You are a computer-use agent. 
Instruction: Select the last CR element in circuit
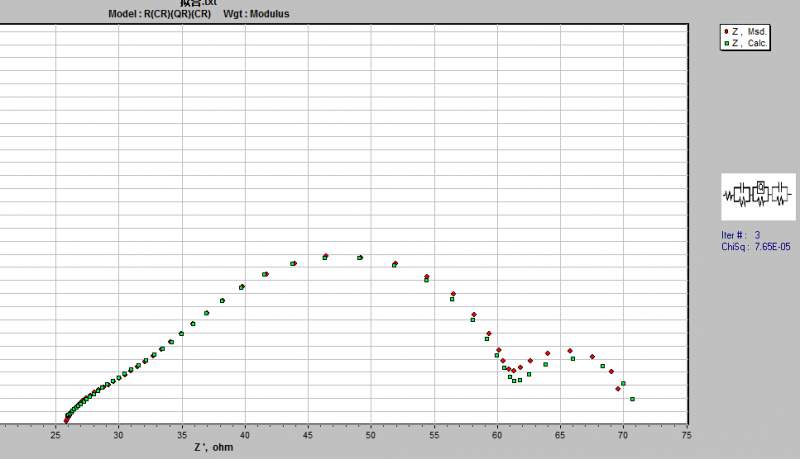tap(780, 194)
